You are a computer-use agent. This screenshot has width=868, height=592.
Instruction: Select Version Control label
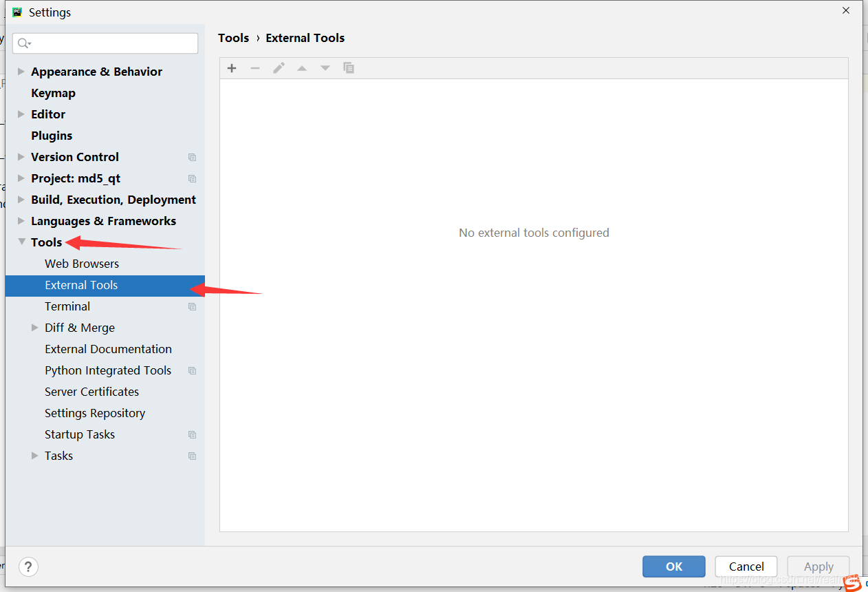tap(75, 157)
